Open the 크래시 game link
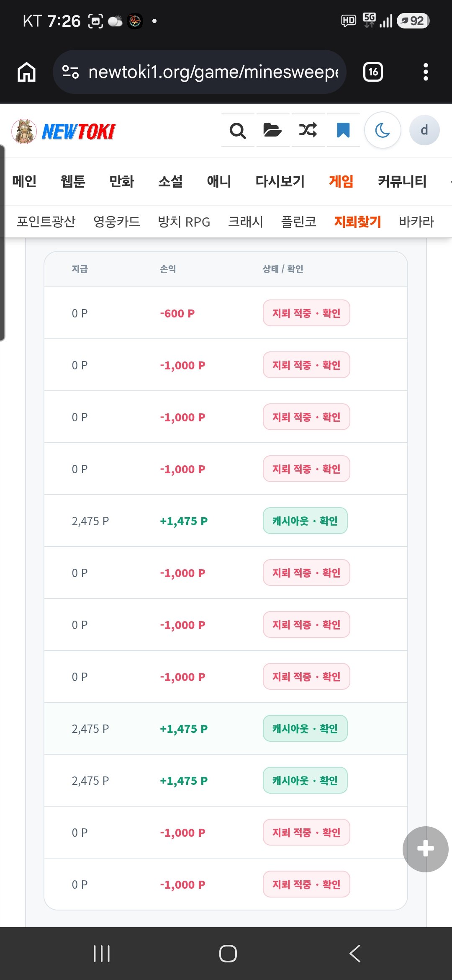 246,222
